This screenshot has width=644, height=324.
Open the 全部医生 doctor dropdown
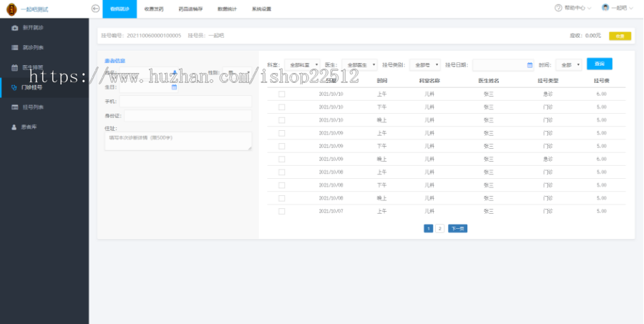pos(359,64)
